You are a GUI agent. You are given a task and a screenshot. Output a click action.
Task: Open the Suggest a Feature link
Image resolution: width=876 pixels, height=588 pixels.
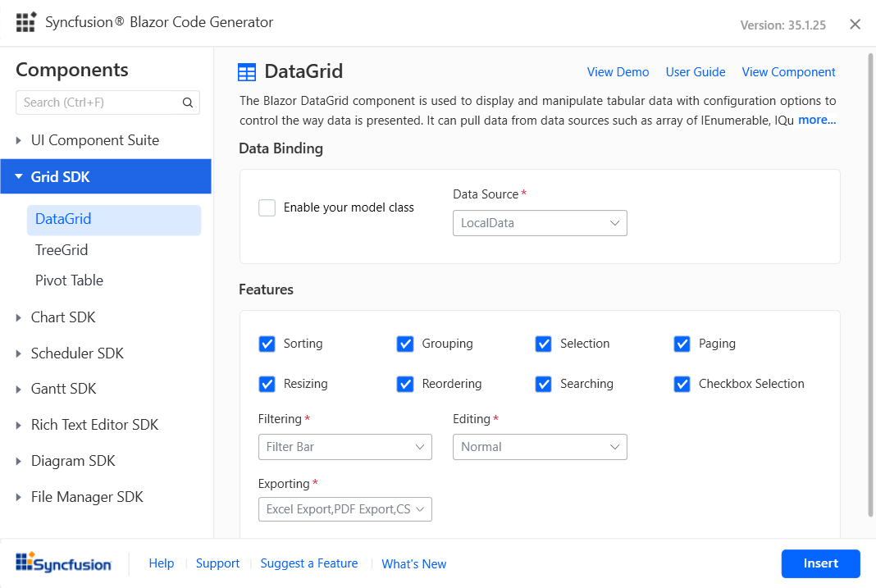[x=309, y=563]
